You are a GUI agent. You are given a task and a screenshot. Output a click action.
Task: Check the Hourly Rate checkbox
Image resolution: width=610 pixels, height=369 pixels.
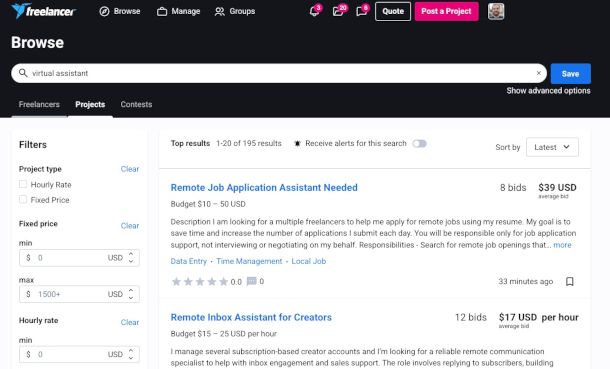[23, 184]
